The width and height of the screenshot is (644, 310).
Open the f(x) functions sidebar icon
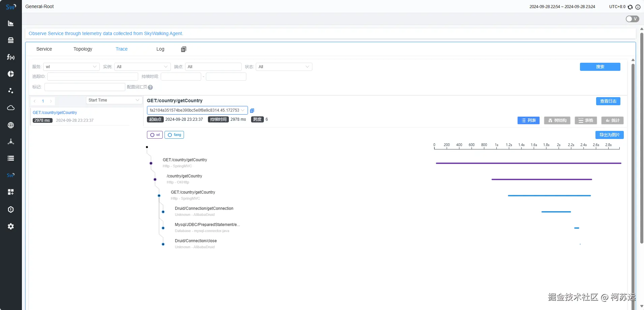11,57
